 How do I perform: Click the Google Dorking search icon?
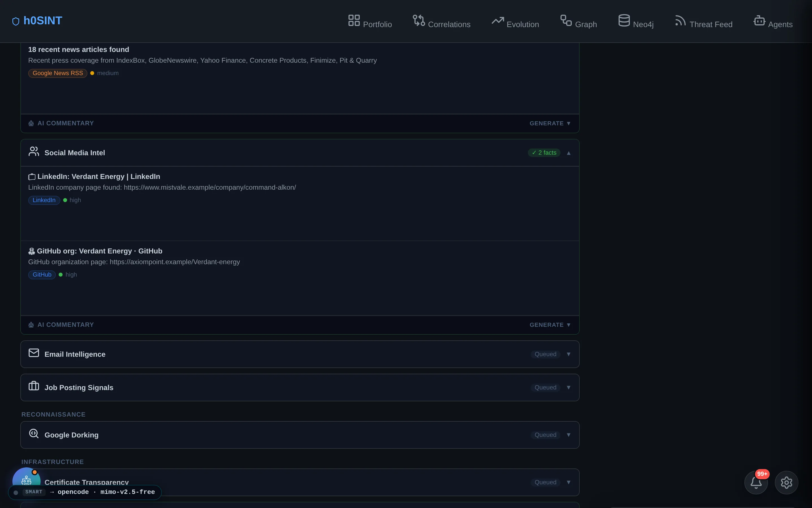pos(34,433)
